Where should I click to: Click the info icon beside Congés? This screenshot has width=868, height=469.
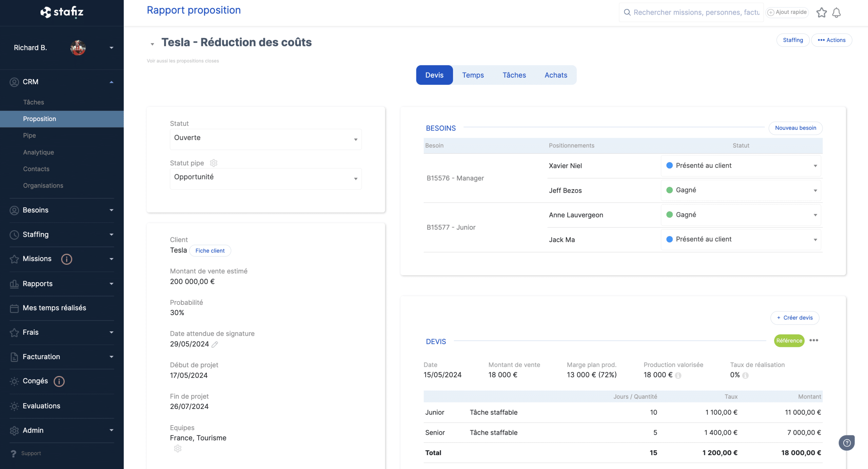pos(59,381)
